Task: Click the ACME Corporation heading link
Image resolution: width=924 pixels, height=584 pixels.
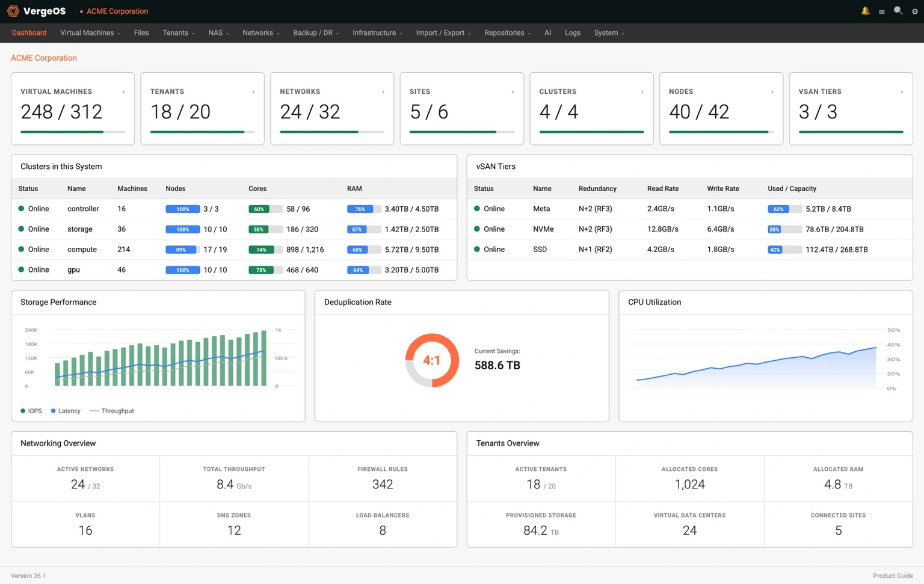Action: click(x=43, y=58)
